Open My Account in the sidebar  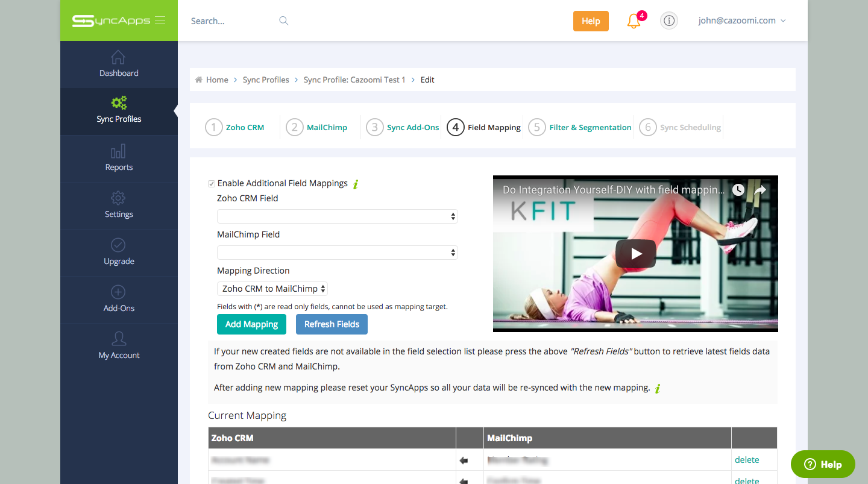pyautogui.click(x=119, y=347)
